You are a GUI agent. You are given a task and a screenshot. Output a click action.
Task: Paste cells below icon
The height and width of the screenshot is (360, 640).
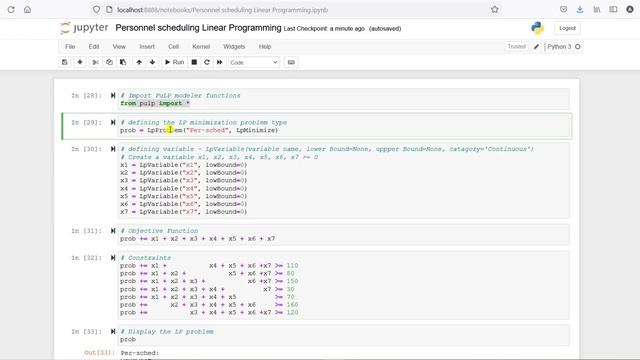(x=123, y=62)
